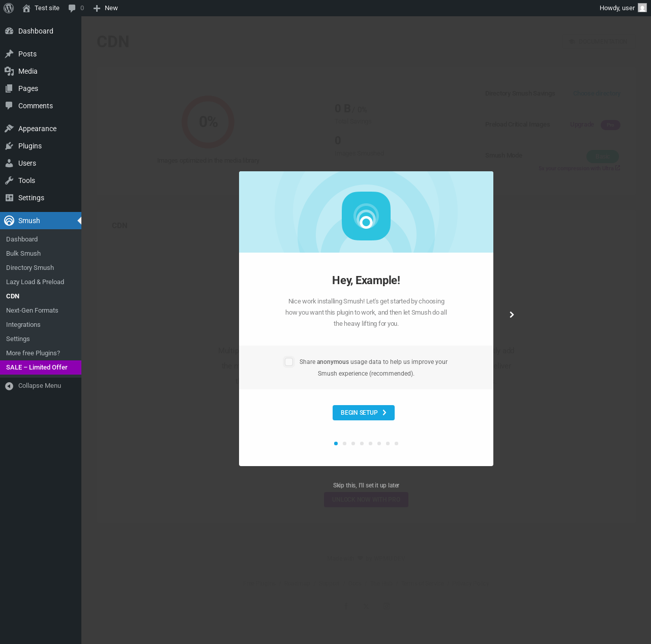Open Bulk Smush submenu item
The height and width of the screenshot is (644, 651).
41,254
